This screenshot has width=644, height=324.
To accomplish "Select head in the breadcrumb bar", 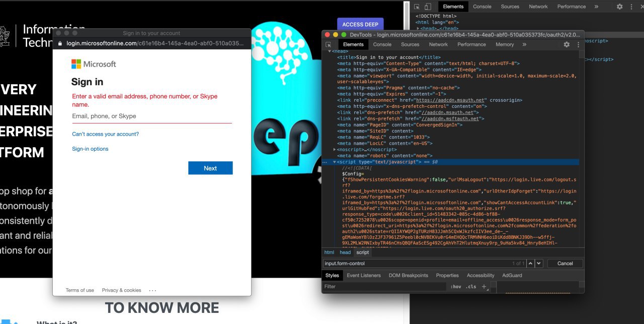I will pyautogui.click(x=345, y=252).
